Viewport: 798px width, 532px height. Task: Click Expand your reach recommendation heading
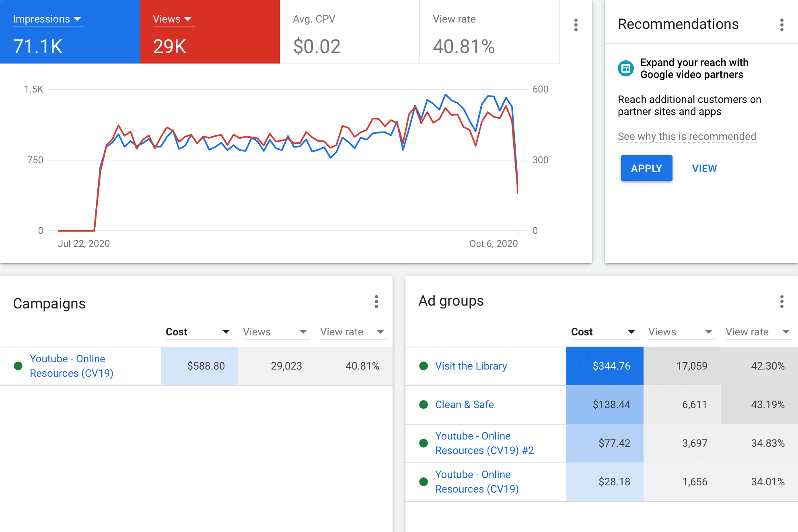694,68
